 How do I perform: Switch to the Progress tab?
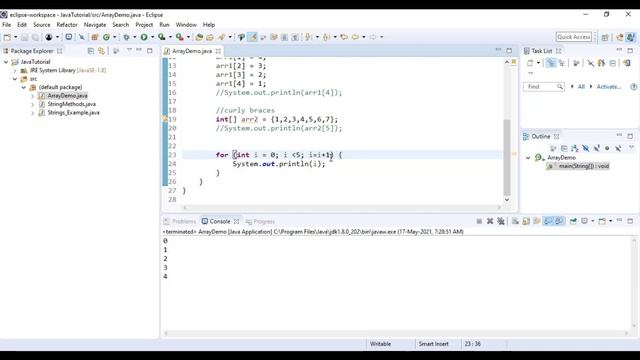pos(260,221)
